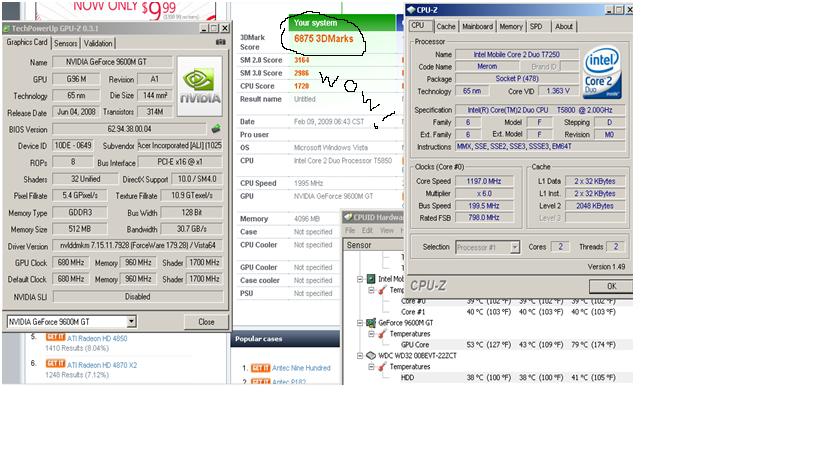Click the CPUID Hardware Monitor title icon
Viewport: 840px width, 472px height.
348,217
